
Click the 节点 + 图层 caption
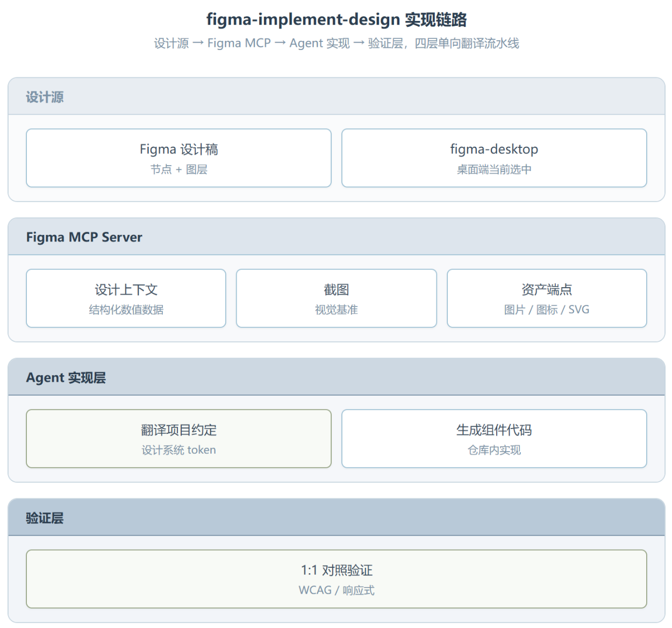click(x=178, y=169)
